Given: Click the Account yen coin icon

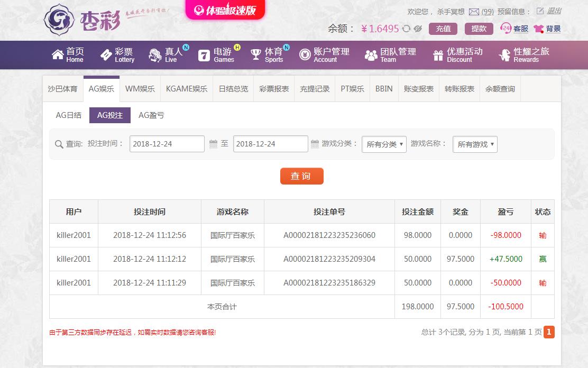Looking at the screenshot, I should 305,55.
